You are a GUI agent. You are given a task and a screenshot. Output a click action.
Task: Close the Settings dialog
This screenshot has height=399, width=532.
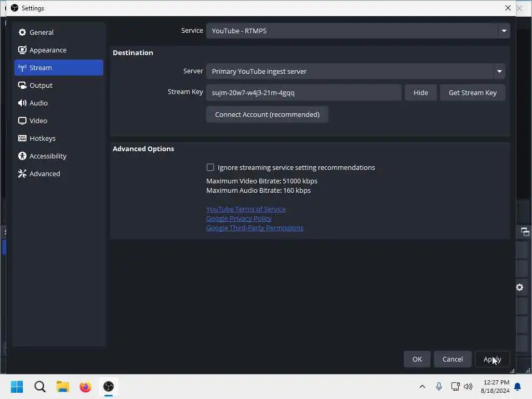(x=508, y=8)
